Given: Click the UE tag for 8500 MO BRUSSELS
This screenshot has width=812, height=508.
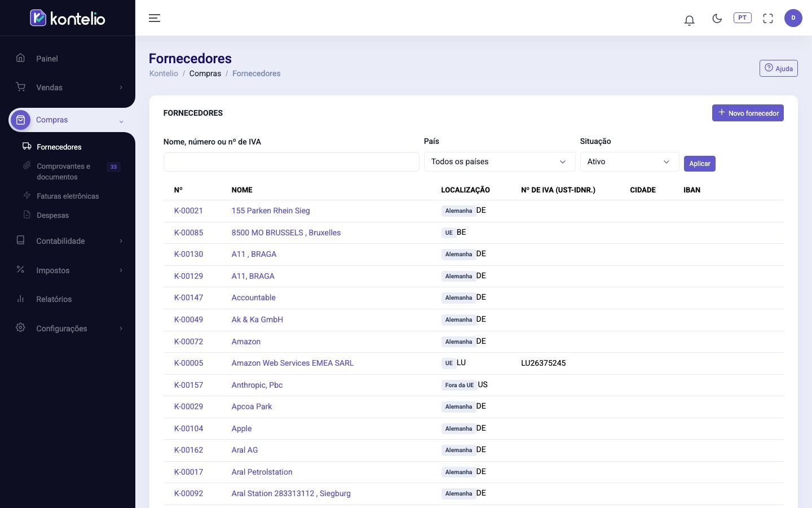Looking at the screenshot, I should (449, 233).
